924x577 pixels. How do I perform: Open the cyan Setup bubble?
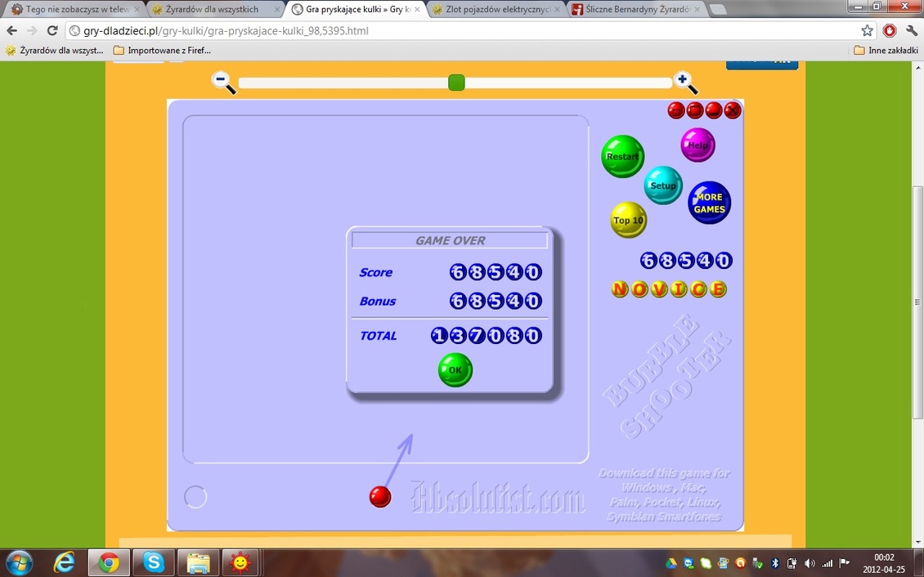(663, 186)
